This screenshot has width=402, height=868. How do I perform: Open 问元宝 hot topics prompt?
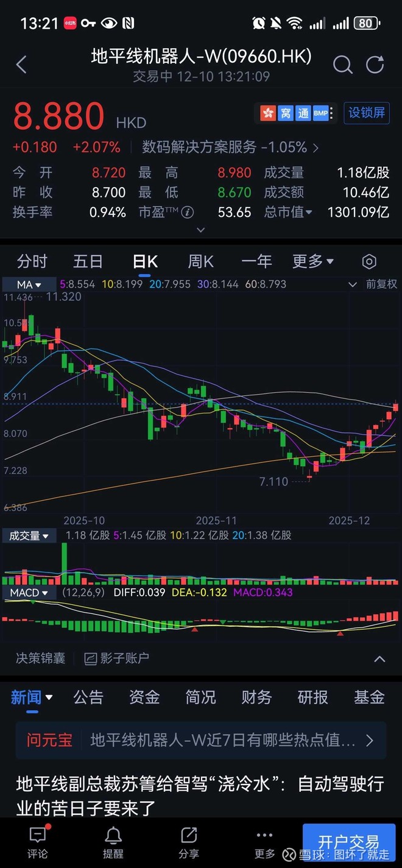point(201,740)
